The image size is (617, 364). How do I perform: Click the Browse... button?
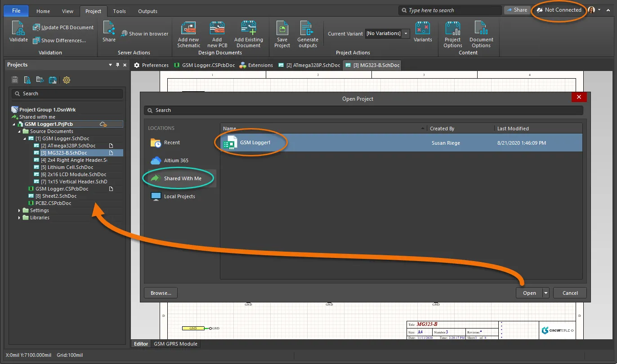[161, 293]
